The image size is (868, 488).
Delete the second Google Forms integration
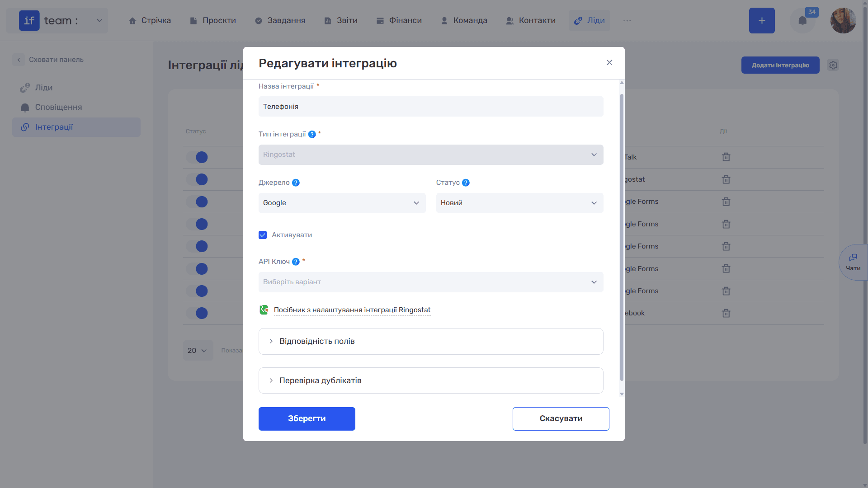click(x=726, y=224)
